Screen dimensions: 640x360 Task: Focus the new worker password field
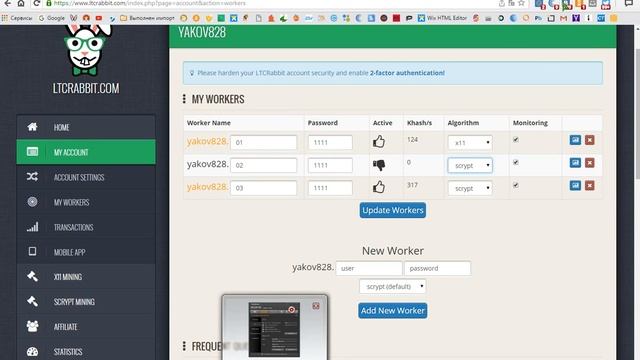tap(437, 269)
